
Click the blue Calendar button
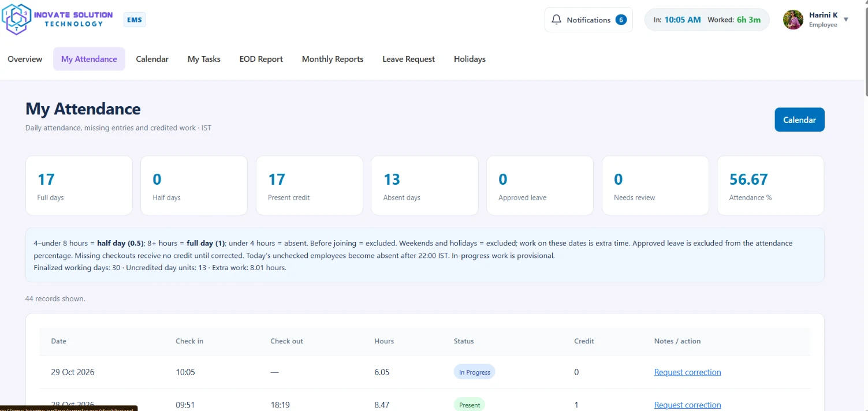[x=799, y=119]
